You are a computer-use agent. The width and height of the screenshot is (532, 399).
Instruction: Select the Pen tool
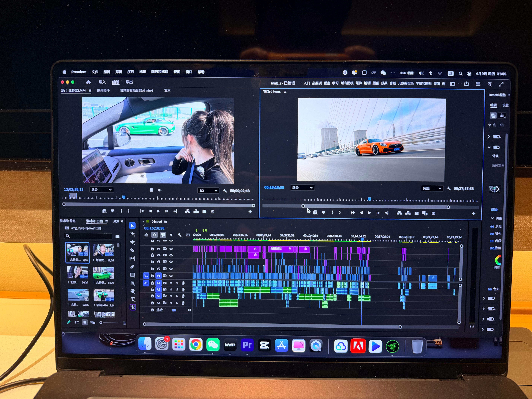(132, 267)
